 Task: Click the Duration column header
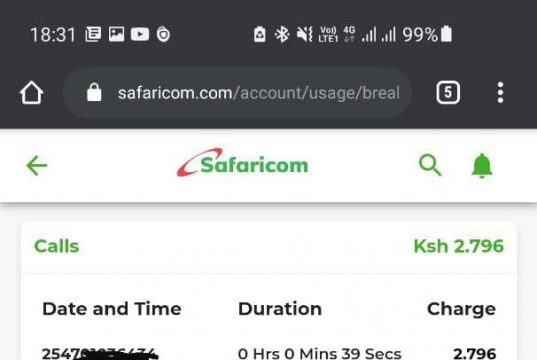click(280, 309)
